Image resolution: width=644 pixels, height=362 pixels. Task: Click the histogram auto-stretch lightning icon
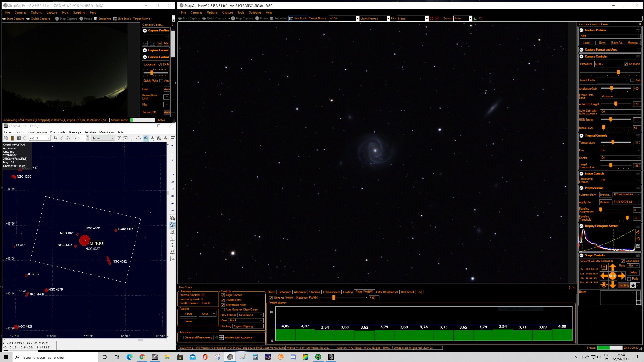(x=638, y=232)
